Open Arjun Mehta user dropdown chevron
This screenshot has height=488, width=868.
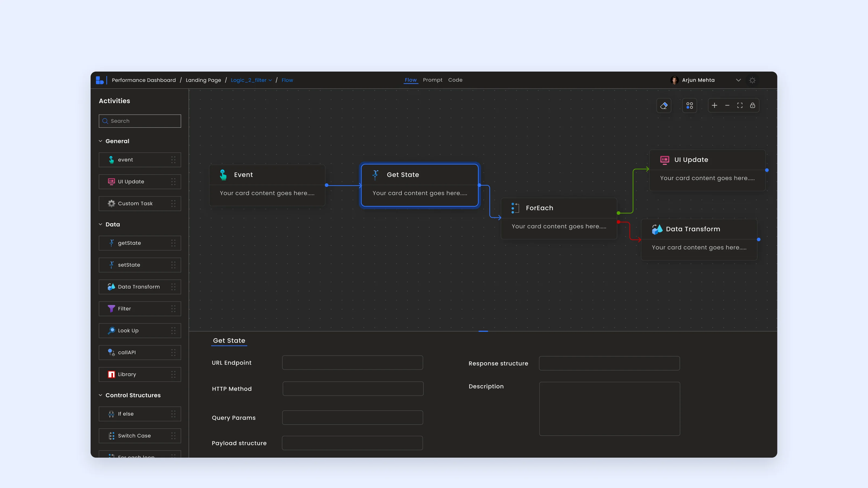point(738,80)
